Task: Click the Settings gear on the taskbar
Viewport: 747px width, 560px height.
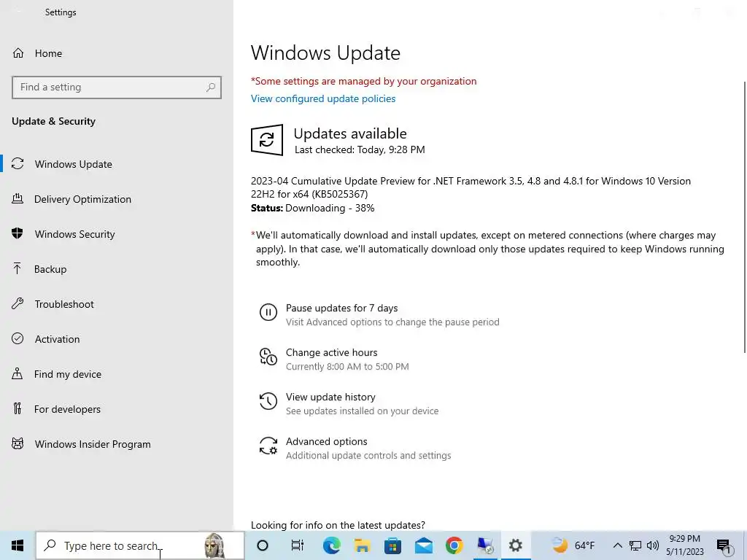Action: [516, 545]
